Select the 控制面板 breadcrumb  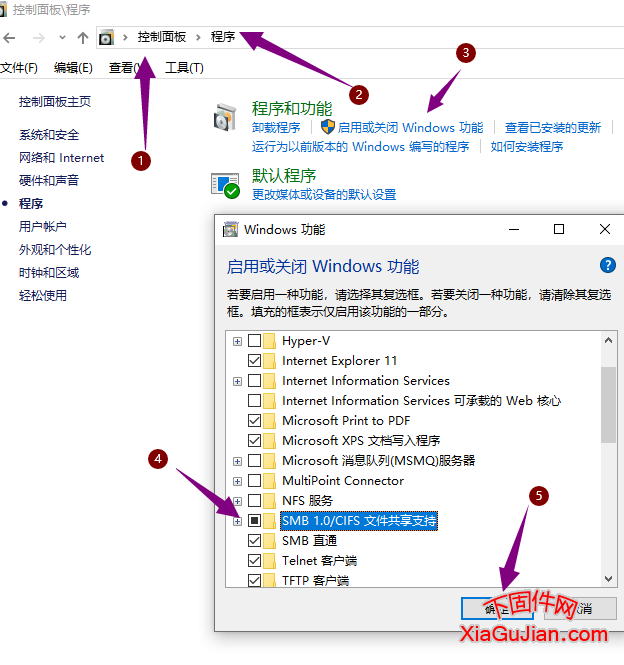(x=162, y=37)
